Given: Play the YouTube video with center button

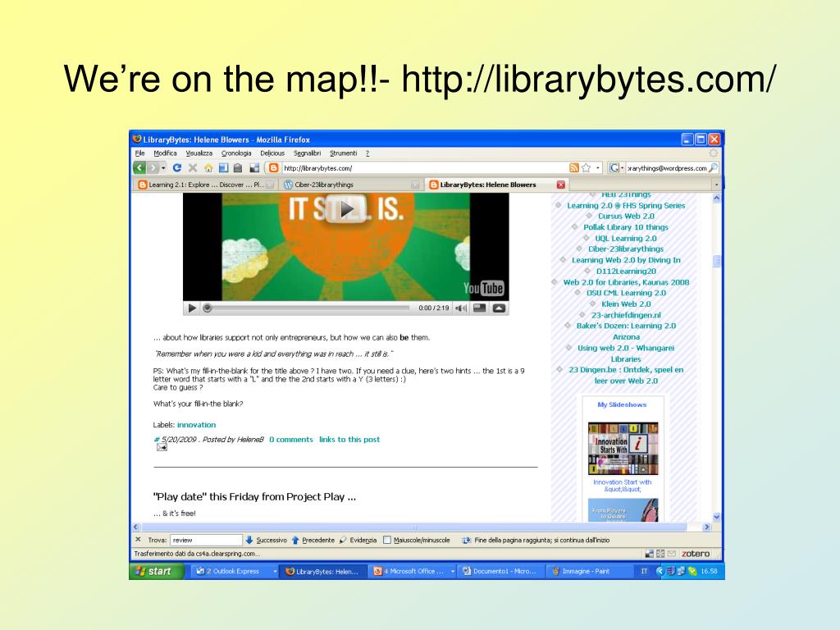Looking at the screenshot, I should pyautogui.click(x=347, y=209).
